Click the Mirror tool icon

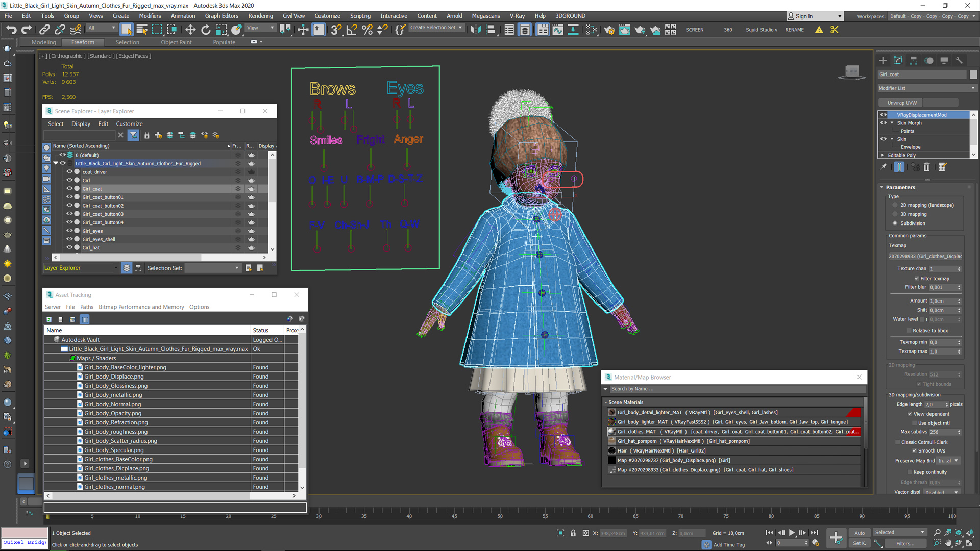[x=476, y=30]
